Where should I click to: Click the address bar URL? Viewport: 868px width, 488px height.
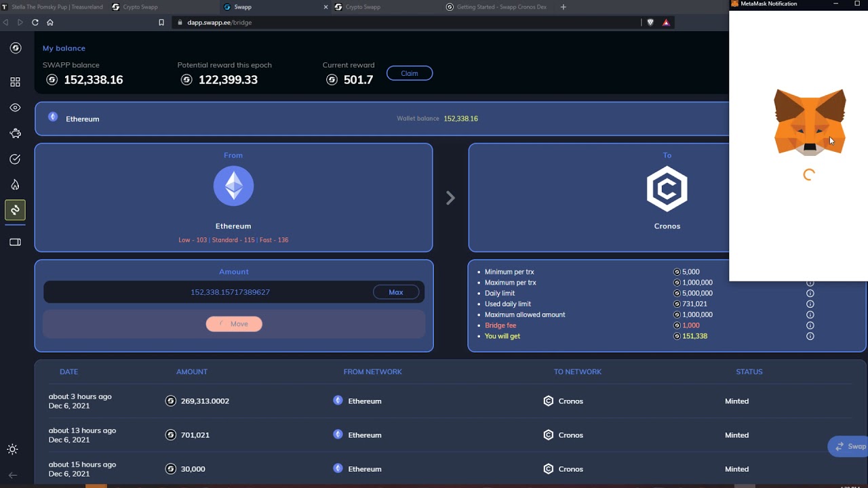[219, 22]
